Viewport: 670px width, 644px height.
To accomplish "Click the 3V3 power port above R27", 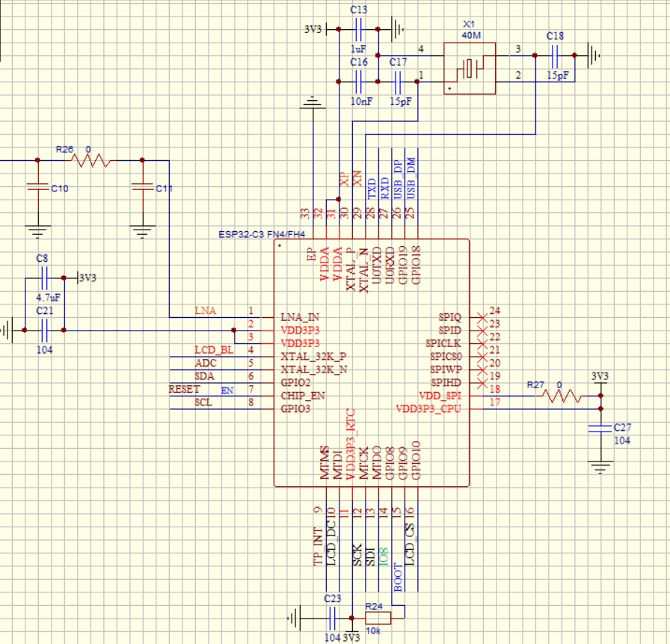I will [600, 378].
